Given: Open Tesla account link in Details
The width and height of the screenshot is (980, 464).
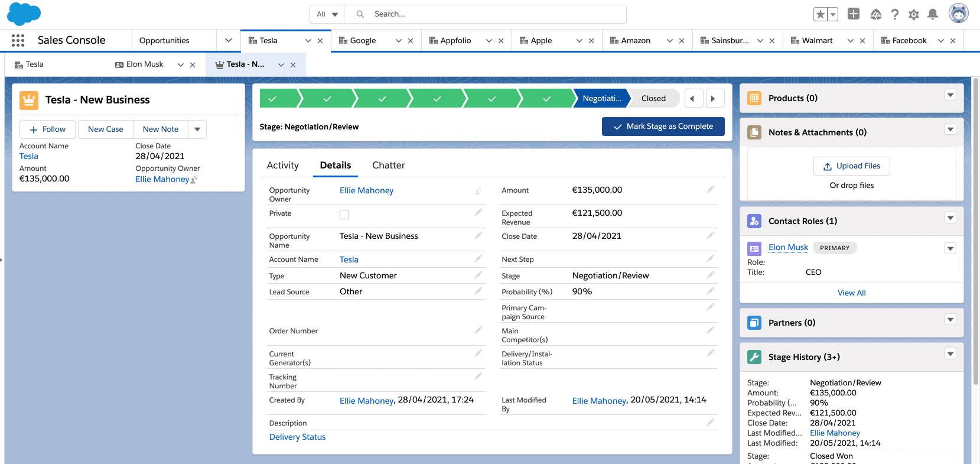Looking at the screenshot, I should click(x=349, y=259).
